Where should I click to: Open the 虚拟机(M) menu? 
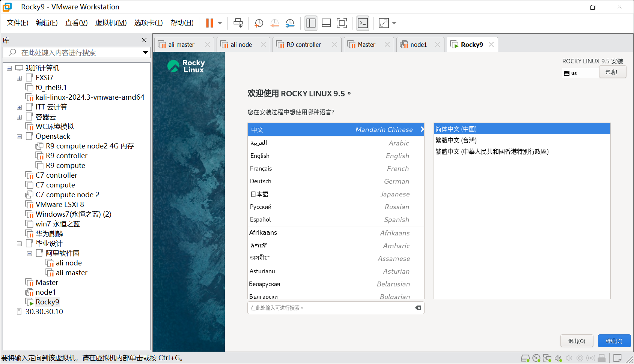click(111, 23)
